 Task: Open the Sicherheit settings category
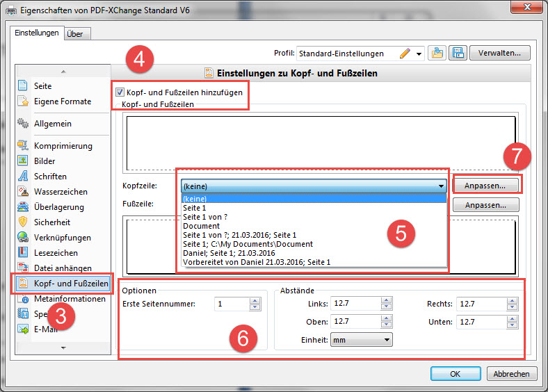coord(52,222)
